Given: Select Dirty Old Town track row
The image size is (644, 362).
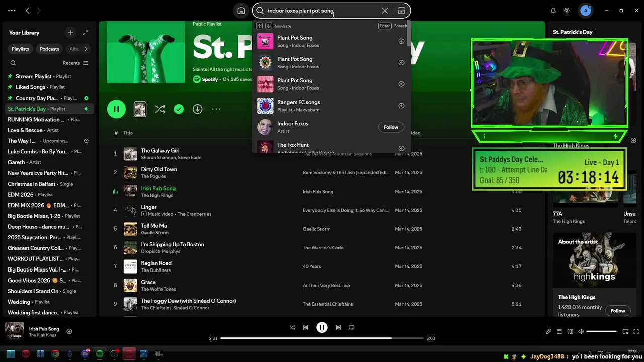Looking at the screenshot, I should click(322, 172).
